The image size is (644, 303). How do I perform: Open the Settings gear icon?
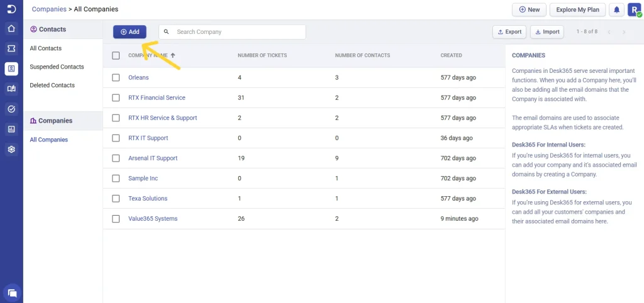click(x=11, y=150)
